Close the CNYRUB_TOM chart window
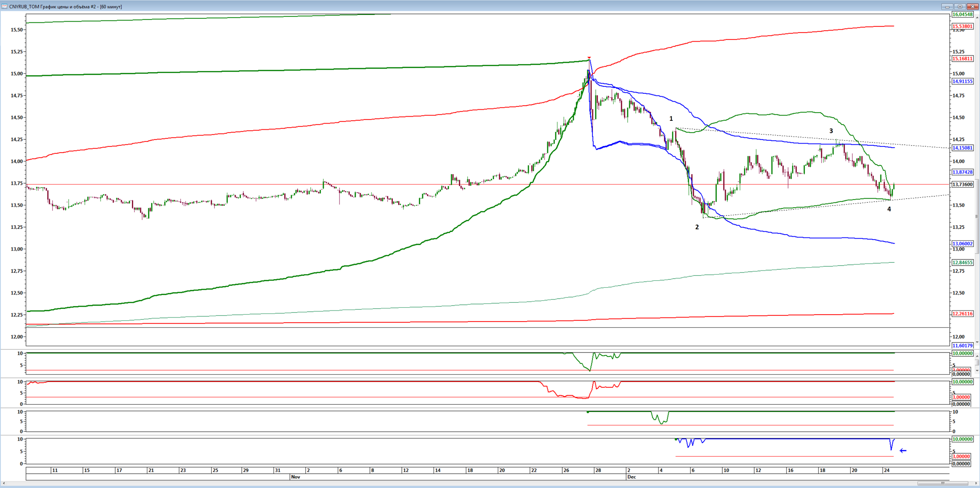The width and height of the screenshot is (980, 488). pyautogui.click(x=972, y=7)
